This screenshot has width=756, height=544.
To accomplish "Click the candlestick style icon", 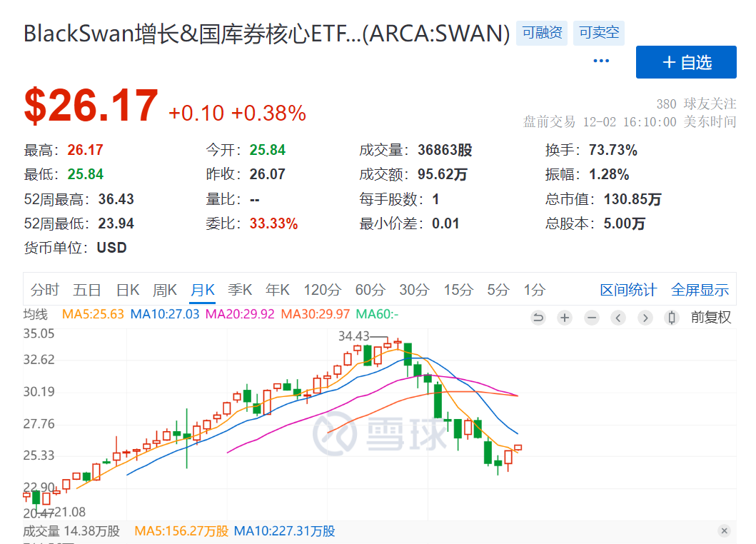I will point(672,317).
